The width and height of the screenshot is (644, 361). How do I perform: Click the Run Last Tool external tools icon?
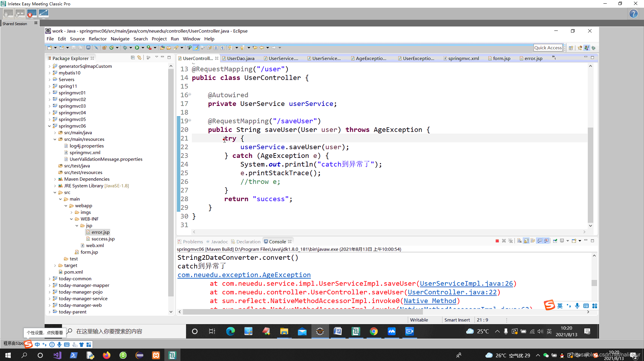(x=149, y=48)
